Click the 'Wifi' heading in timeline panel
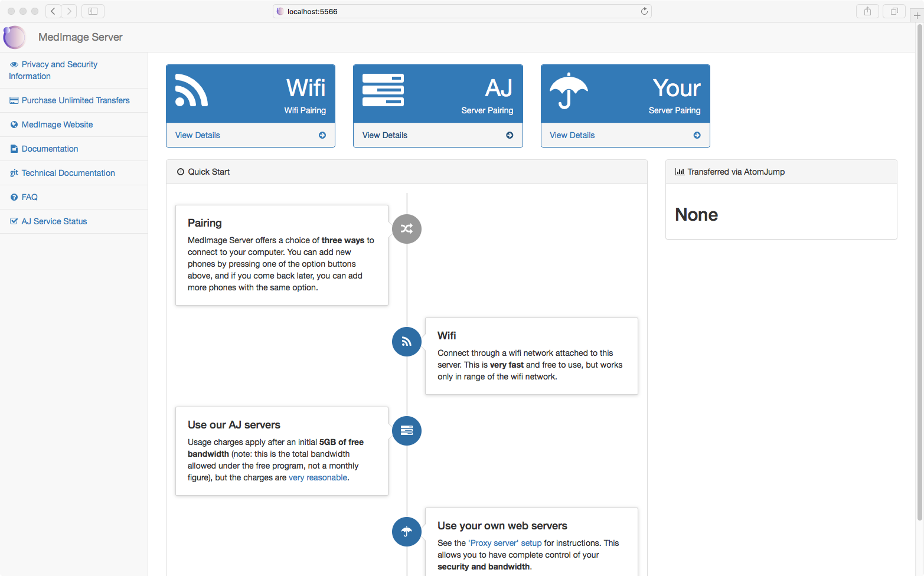This screenshot has height=576, width=924. coord(447,336)
